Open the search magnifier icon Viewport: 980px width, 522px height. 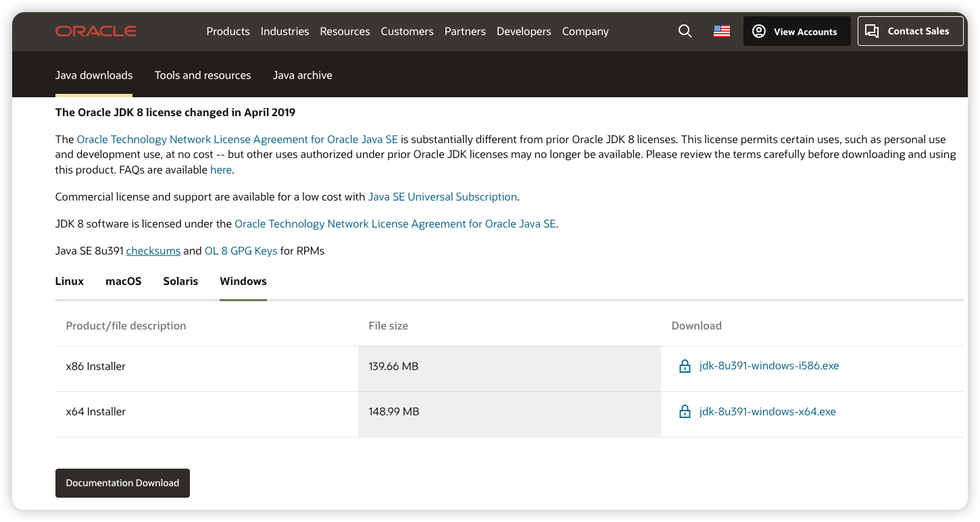(685, 31)
